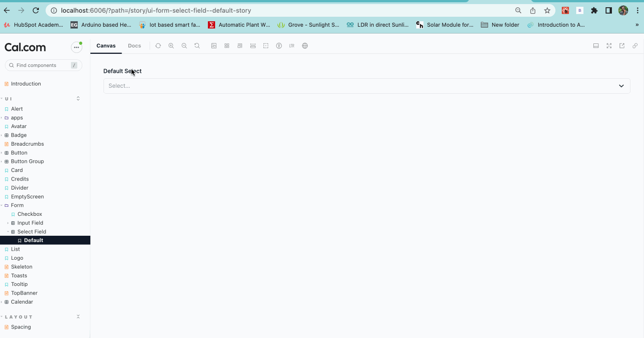
Task: Toggle accessibility vision simulation
Action: pos(279,45)
